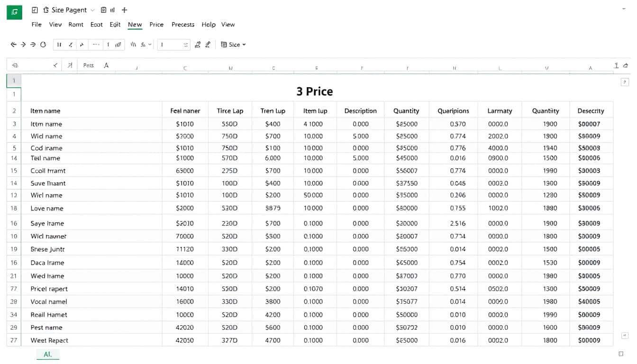Click the green app logo icon
Screen dimensions: 637x364
[x=14, y=12]
